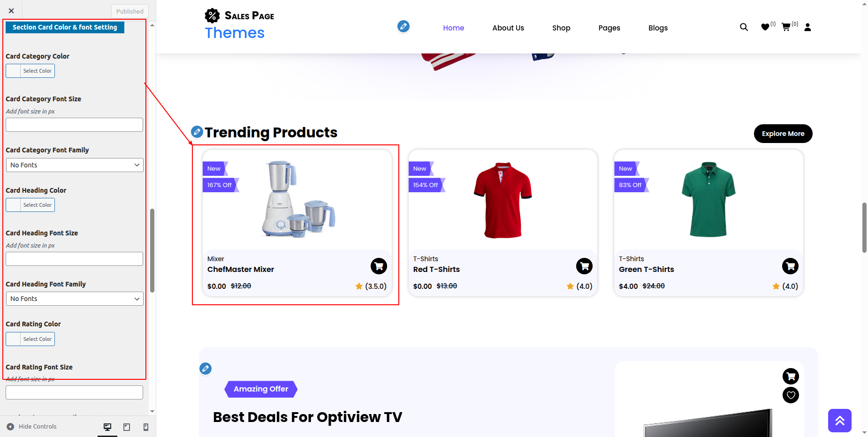Click the Explore More button

(783, 134)
